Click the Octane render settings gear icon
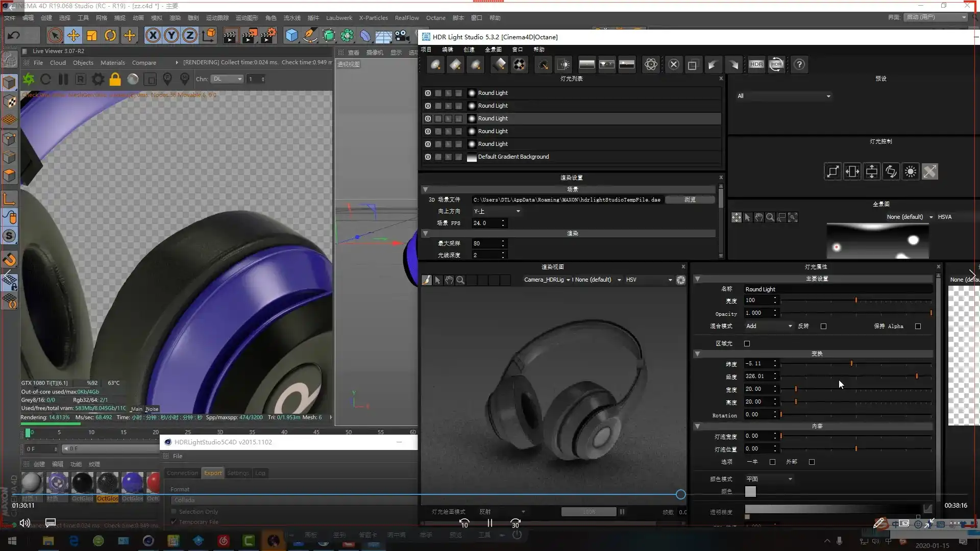The height and width of the screenshot is (551, 980). (x=97, y=79)
